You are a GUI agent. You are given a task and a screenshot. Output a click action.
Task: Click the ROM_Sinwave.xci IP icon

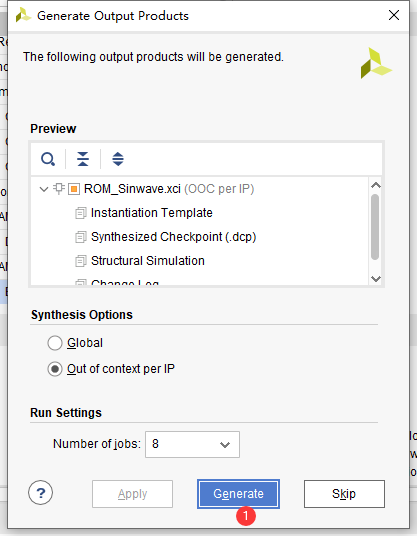(x=74, y=189)
